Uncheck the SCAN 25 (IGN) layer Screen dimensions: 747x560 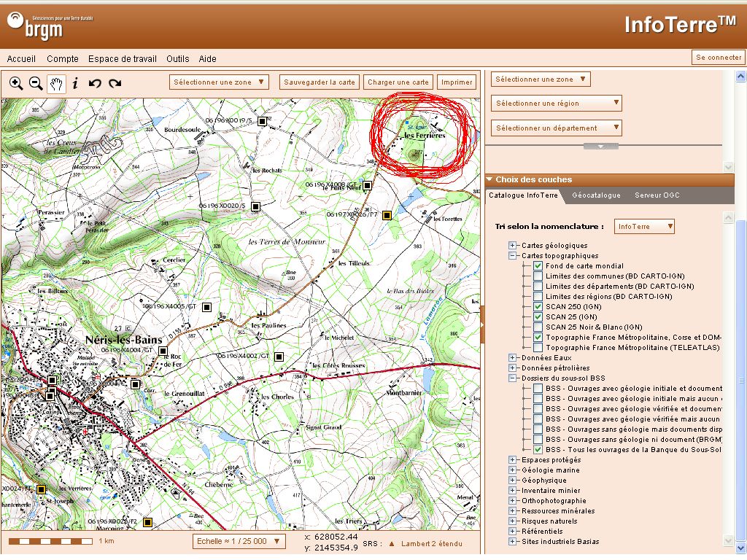pyautogui.click(x=538, y=317)
